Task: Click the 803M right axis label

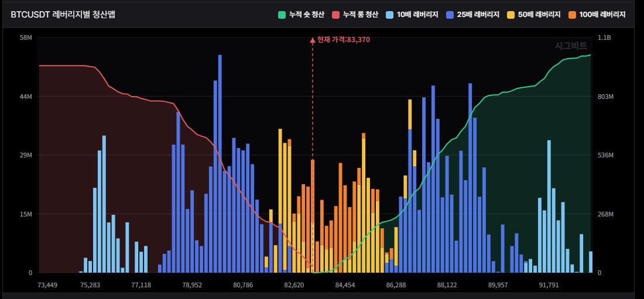Action: 606,97
